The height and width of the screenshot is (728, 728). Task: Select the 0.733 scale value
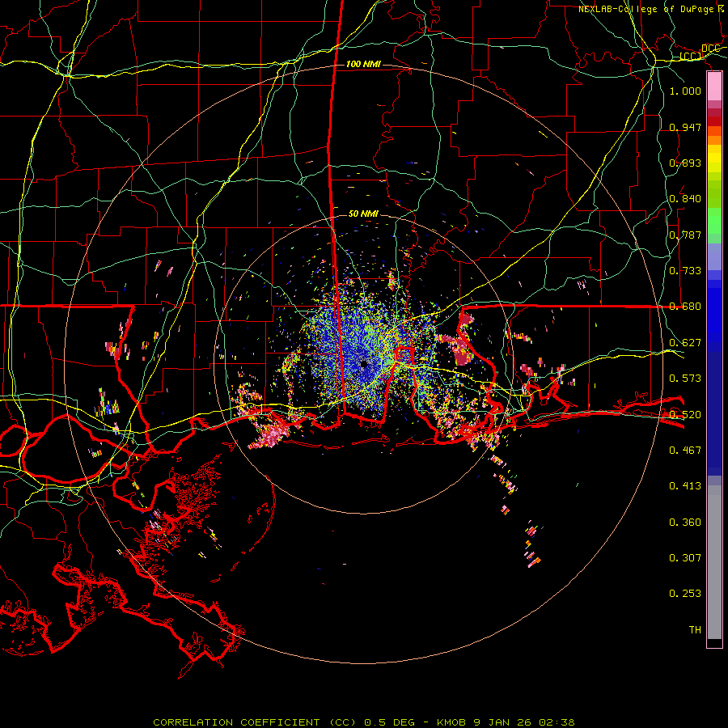tap(685, 271)
